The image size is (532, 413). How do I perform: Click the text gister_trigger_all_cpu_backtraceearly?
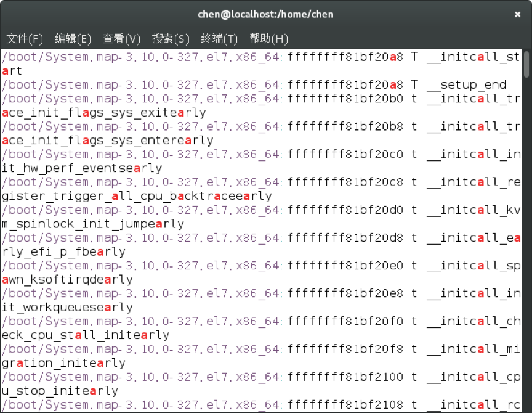136,196
